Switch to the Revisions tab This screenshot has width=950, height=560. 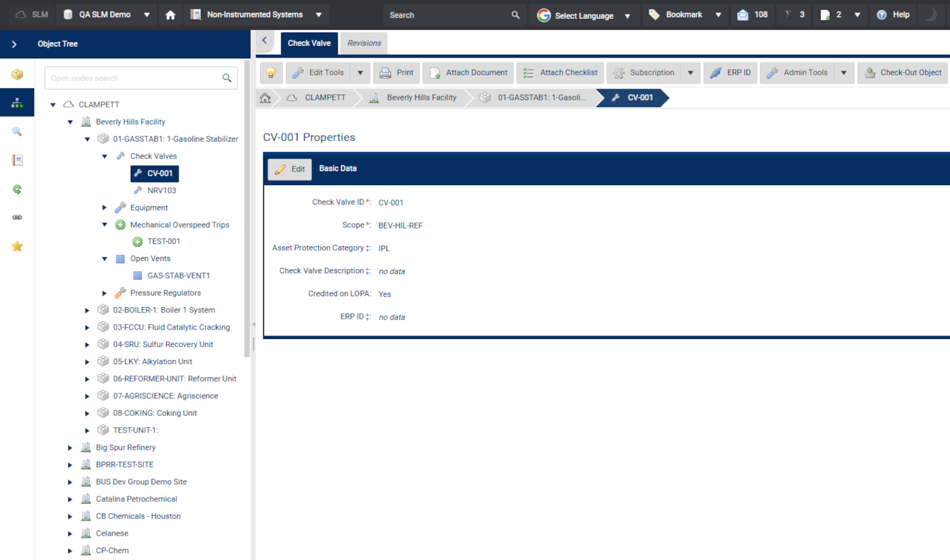[364, 43]
